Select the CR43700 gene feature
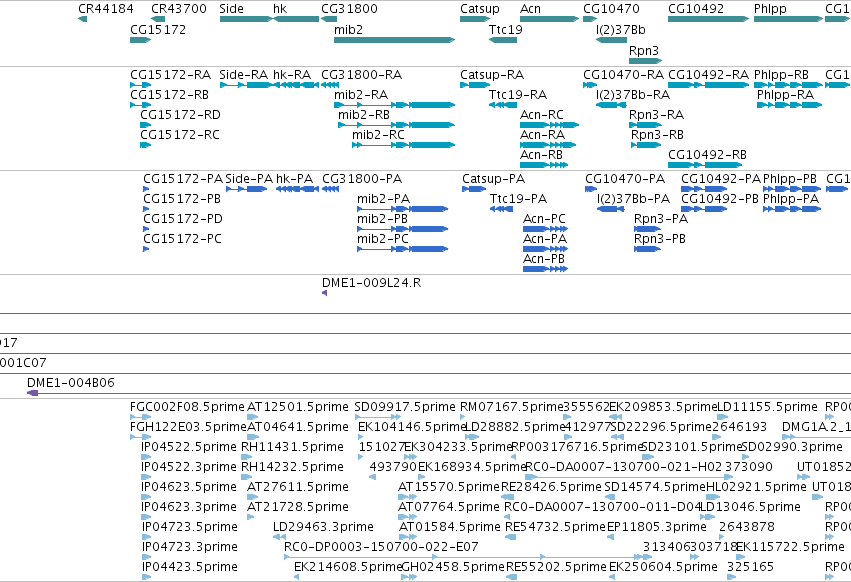This screenshot has width=851, height=582. pos(158,19)
